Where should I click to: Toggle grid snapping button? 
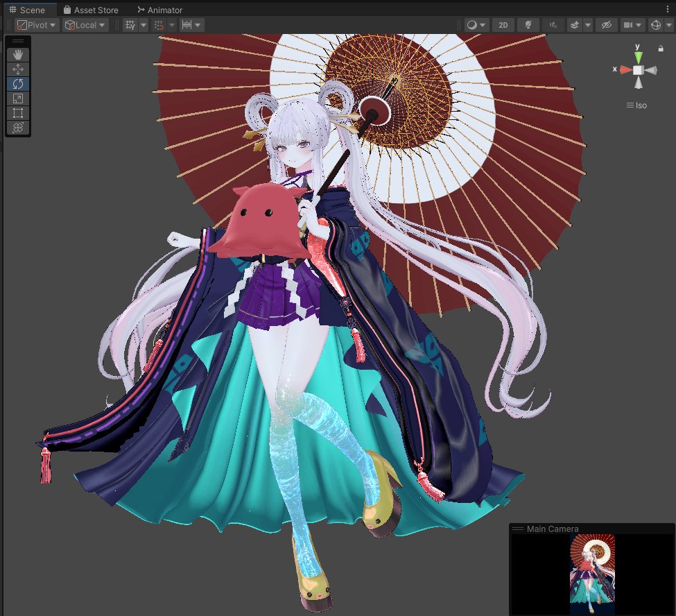[159, 25]
